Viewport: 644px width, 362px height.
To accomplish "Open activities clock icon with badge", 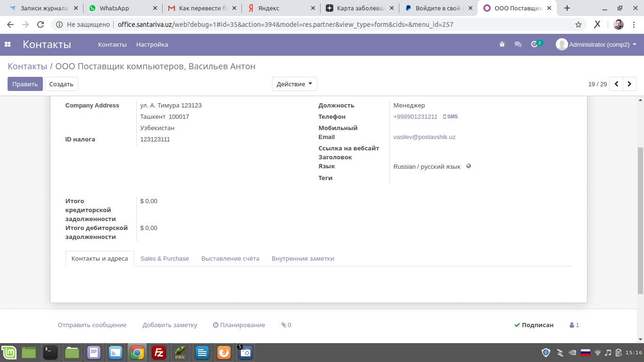I will click(x=535, y=44).
